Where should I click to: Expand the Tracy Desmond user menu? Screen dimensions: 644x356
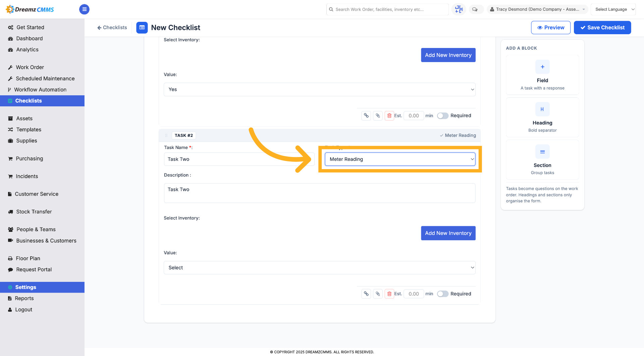point(537,9)
